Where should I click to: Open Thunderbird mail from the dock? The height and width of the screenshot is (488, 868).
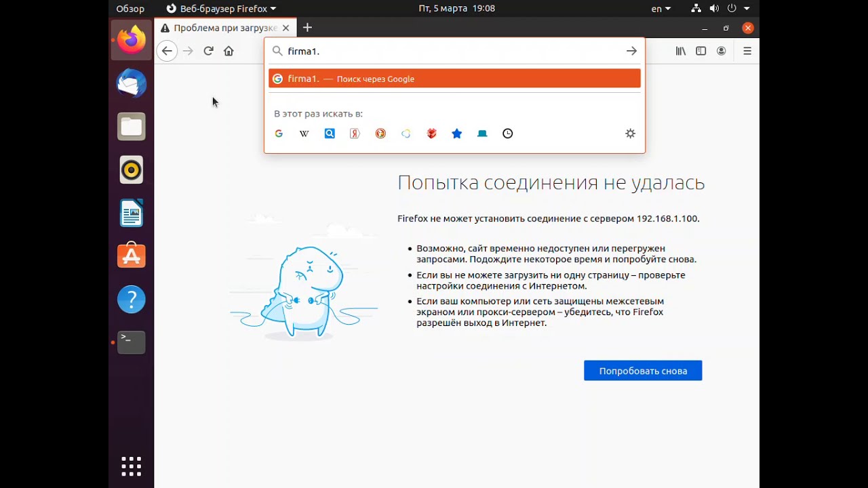tap(132, 83)
